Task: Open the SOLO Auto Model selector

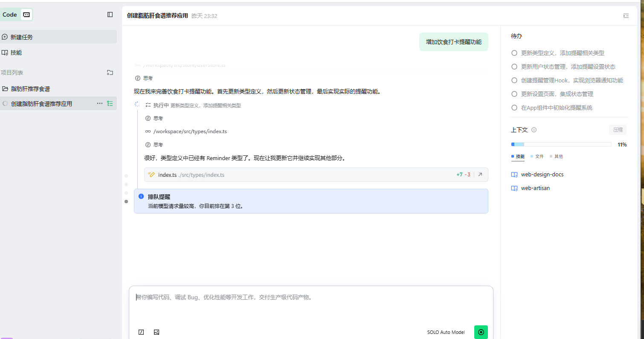Action: [446, 332]
